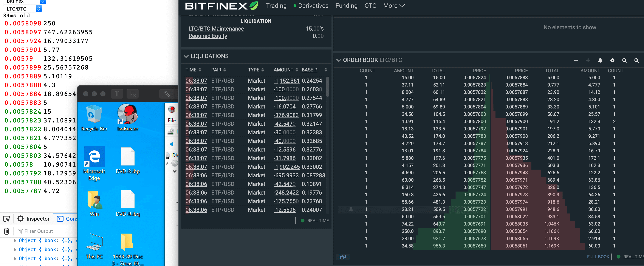Screen dimensions: 644x266
Task: Zoom in the order book depth
Action: pos(636,60)
